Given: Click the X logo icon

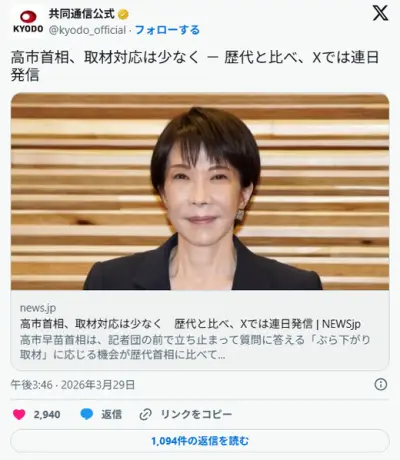Looking at the screenshot, I should tap(380, 13).
